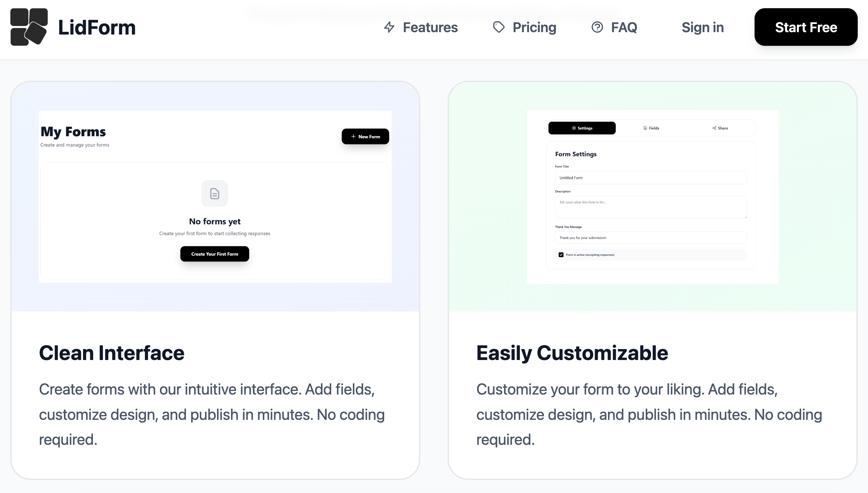The image size is (868, 493).
Task: Focus the Description text area
Action: (x=651, y=207)
